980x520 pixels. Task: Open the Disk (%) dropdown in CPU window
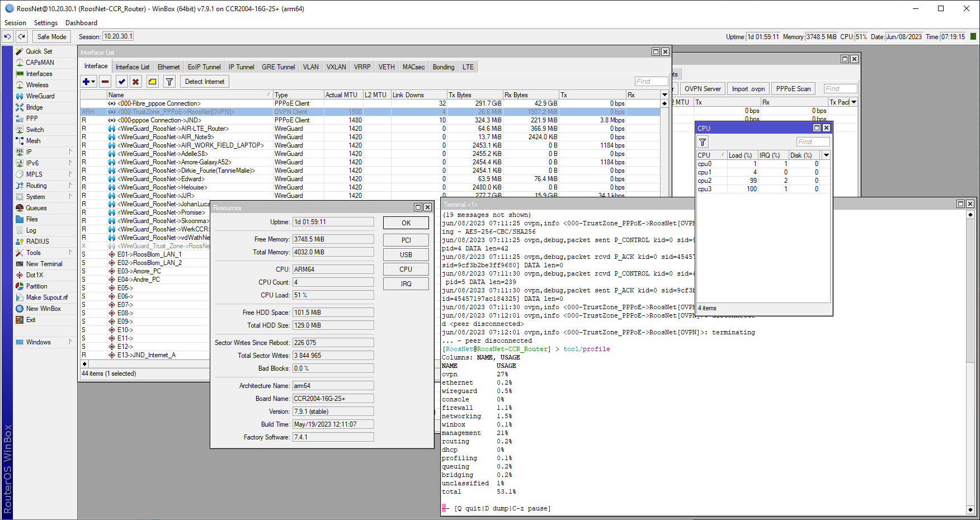click(x=827, y=155)
